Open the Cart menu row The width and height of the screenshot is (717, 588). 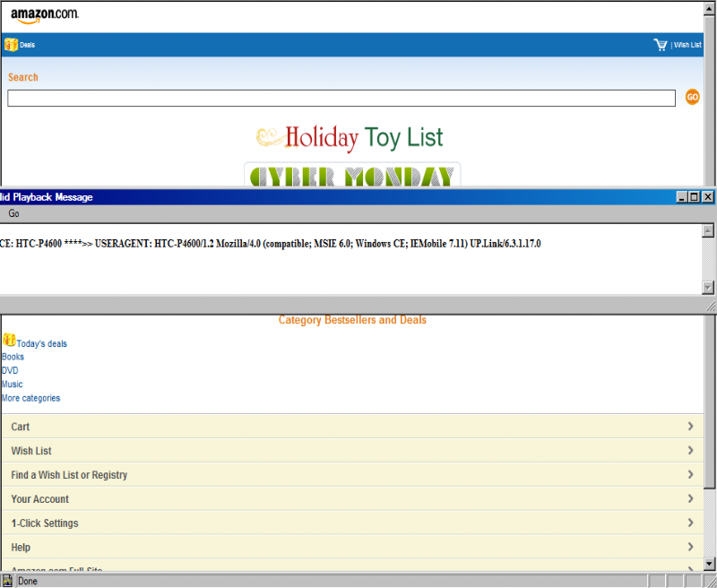pos(352,426)
